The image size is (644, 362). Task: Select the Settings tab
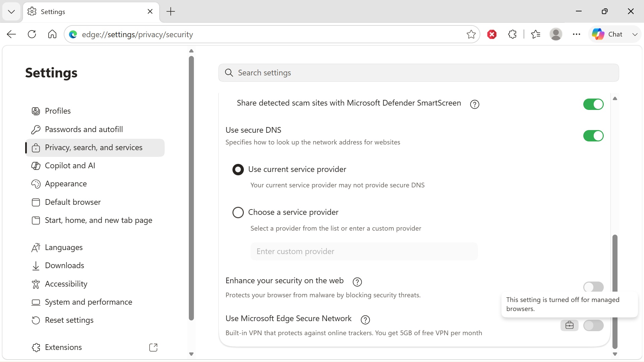pos(91,12)
